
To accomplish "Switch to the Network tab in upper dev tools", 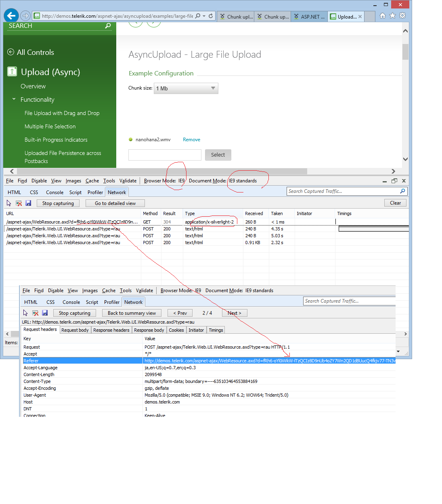I will (x=117, y=192).
